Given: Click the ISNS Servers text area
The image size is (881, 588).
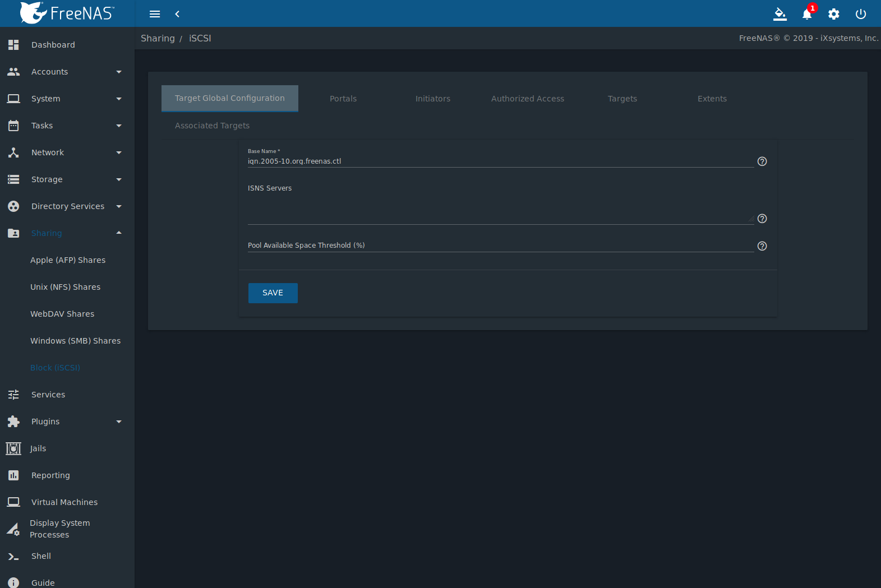Looking at the screenshot, I should pyautogui.click(x=501, y=210).
